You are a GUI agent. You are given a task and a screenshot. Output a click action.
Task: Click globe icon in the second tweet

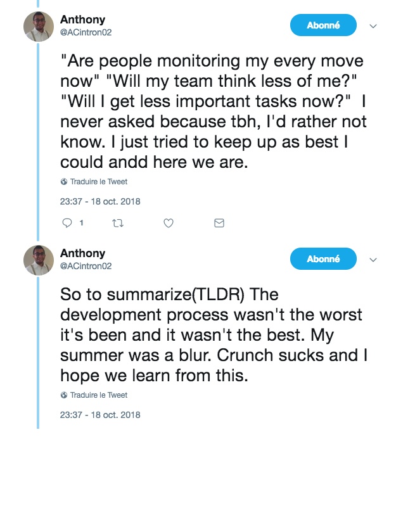pos(64,395)
